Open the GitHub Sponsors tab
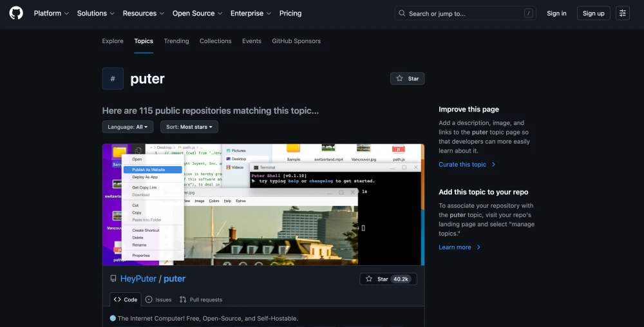Viewport: 644px width, 327px height. coord(296,41)
